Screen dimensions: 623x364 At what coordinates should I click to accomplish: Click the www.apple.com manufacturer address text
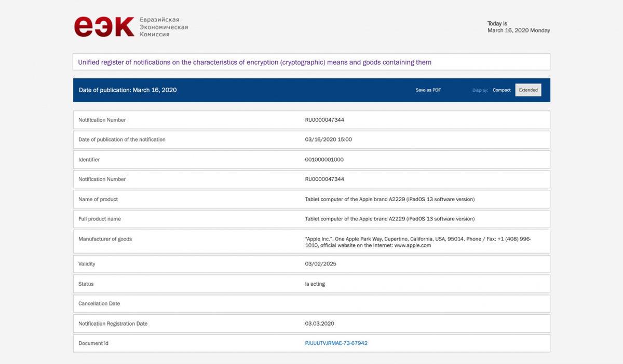click(x=412, y=245)
